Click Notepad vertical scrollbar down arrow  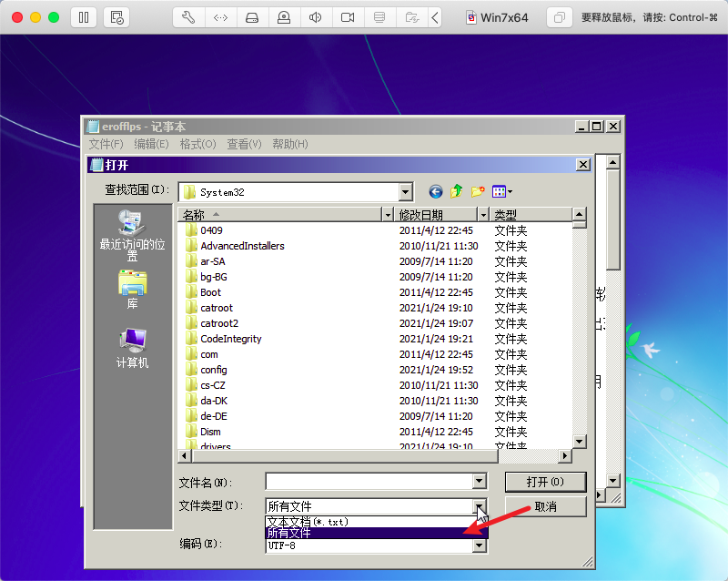(x=612, y=481)
